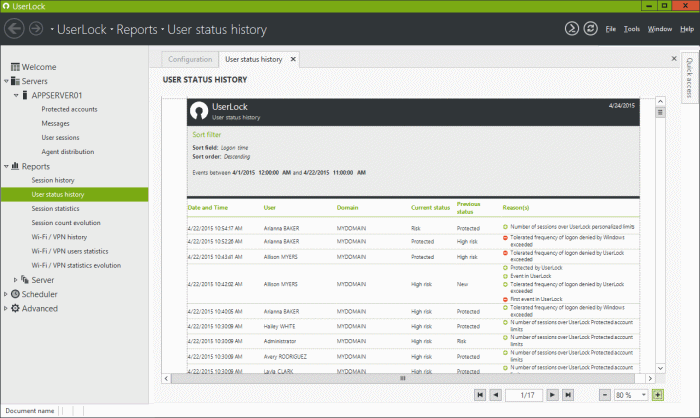Open Wi-Fi / VPN statistics evolution

point(76,265)
